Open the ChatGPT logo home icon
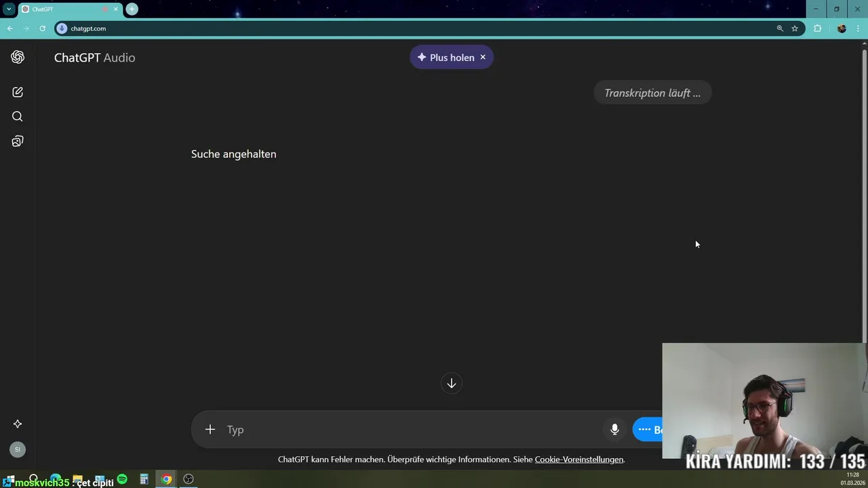 (18, 57)
